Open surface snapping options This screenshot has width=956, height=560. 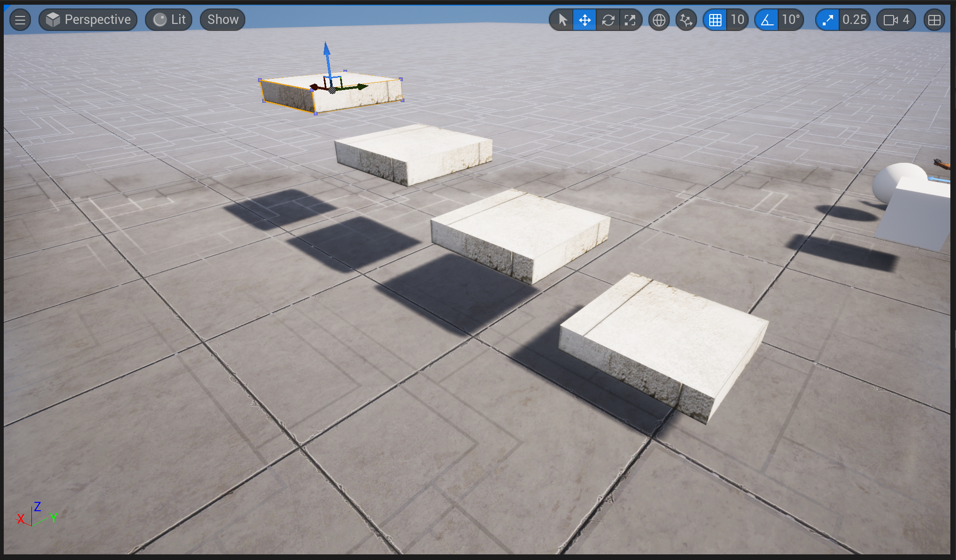click(686, 20)
